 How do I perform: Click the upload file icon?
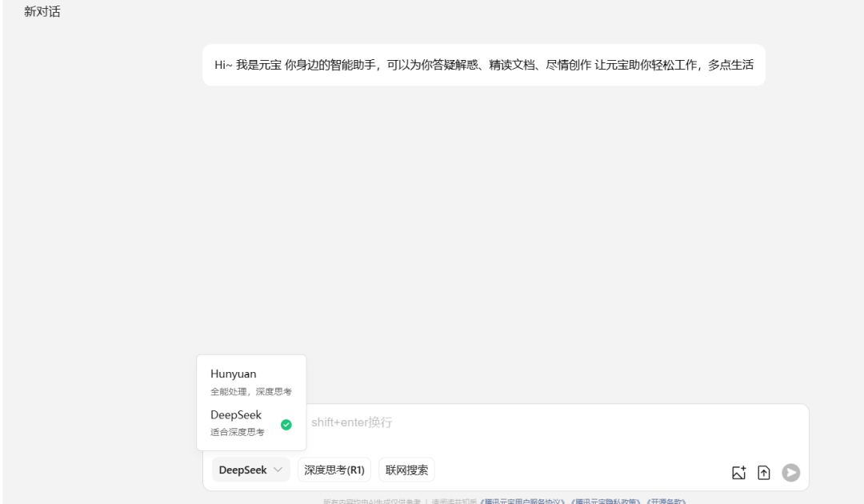coord(764,473)
